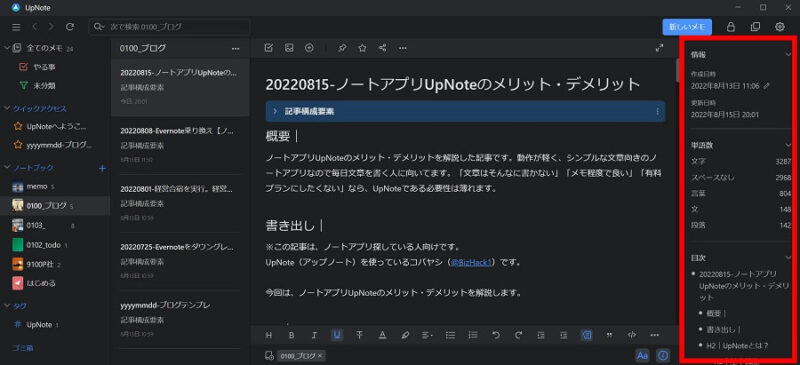
Task: Go forward with the right arrow
Action: click(x=51, y=27)
